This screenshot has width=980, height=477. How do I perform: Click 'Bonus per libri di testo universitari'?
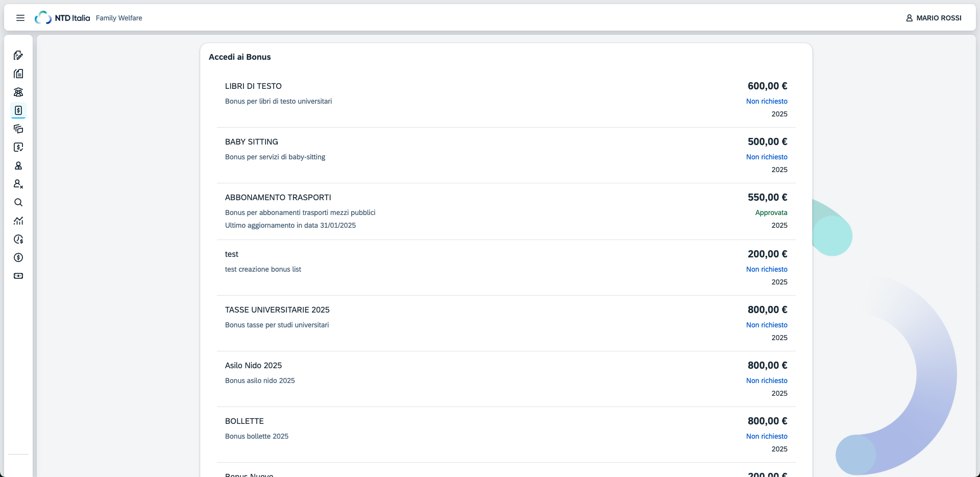click(278, 101)
